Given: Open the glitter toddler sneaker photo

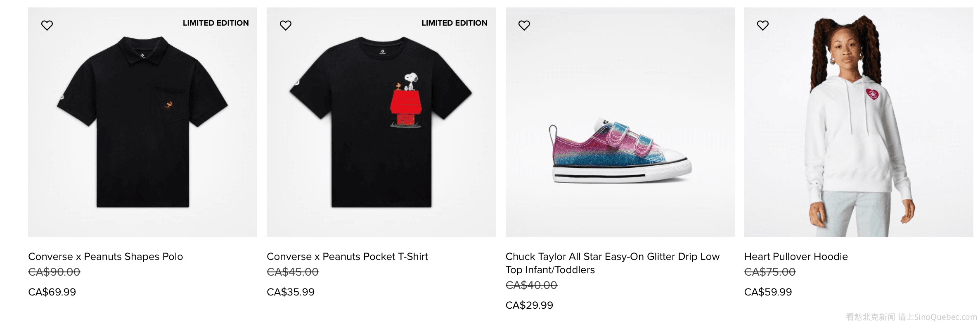Looking at the screenshot, I should [x=620, y=149].
